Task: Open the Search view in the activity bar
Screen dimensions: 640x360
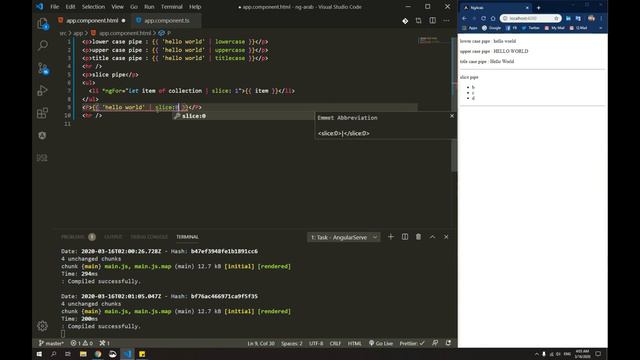Action: [42, 45]
